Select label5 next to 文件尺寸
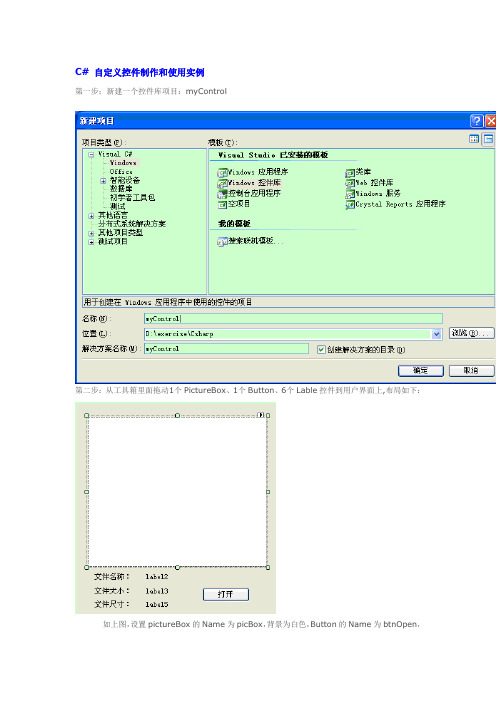The image size is (496, 702). [x=157, y=604]
